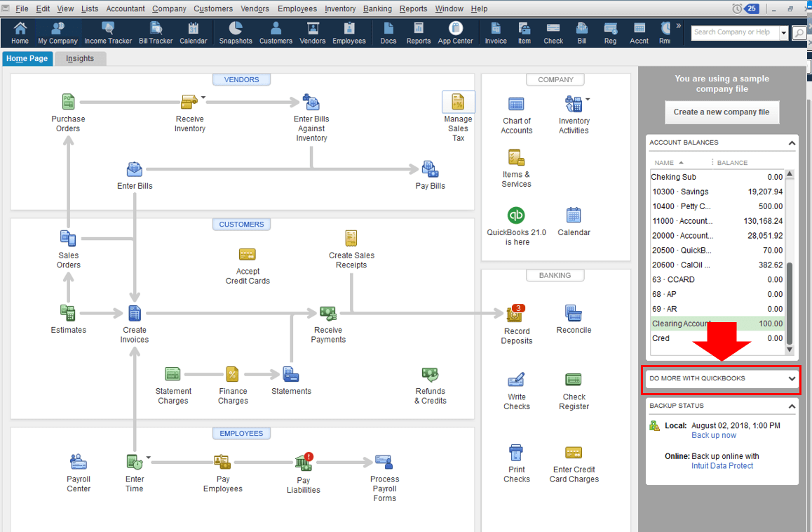Open Estimates icon
Screen dimensions: 812x532
click(x=68, y=312)
